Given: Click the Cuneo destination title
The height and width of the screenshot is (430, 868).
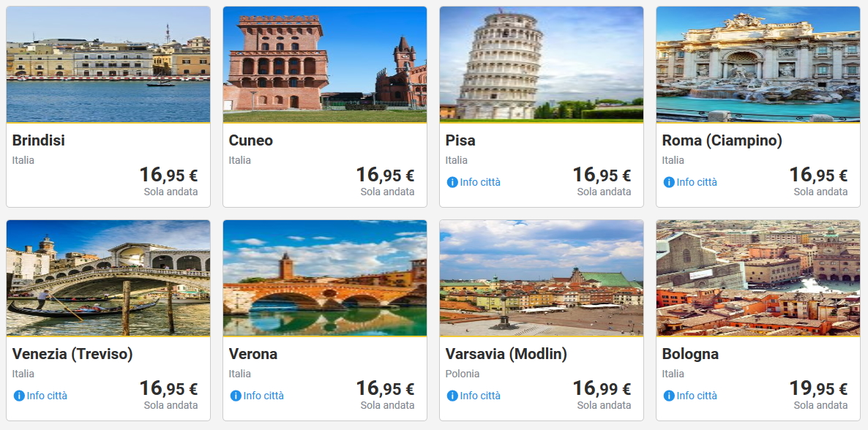Looking at the screenshot, I should [251, 140].
